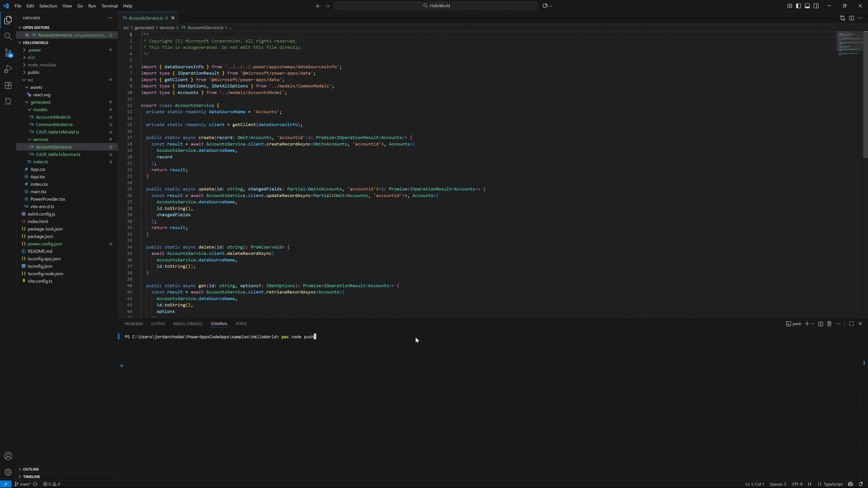Open the Terminal menu
Image resolution: width=868 pixels, height=488 pixels.
coord(109,6)
